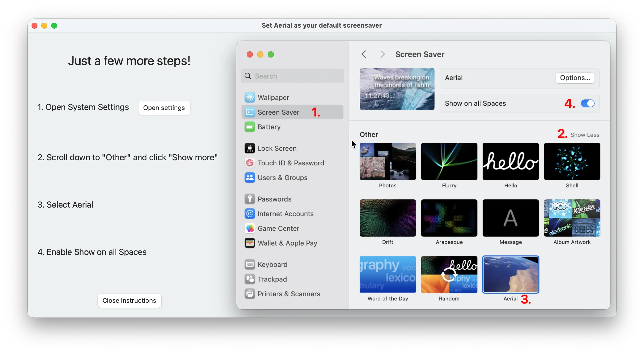Click the Touch ID fingerprint icon

250,163
